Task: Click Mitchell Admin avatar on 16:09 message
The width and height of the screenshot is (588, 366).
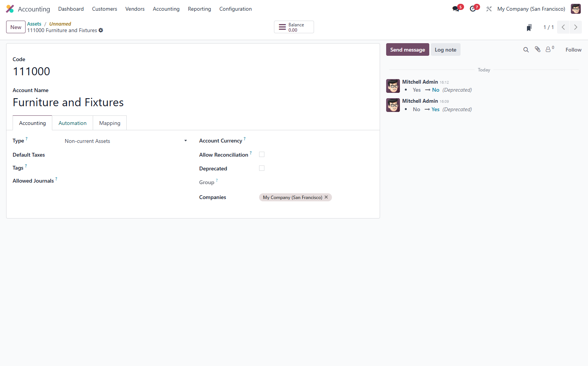Action: pos(393,105)
